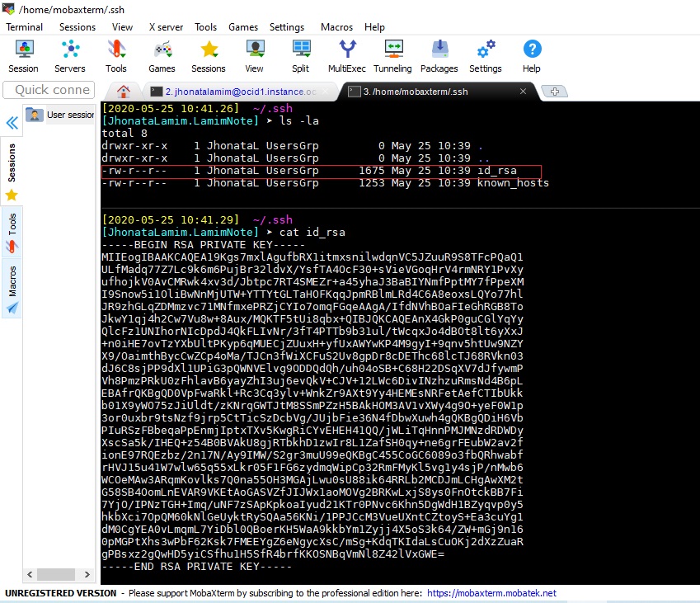Select User sessions tree item
The image size is (700, 603).
[x=60, y=115]
